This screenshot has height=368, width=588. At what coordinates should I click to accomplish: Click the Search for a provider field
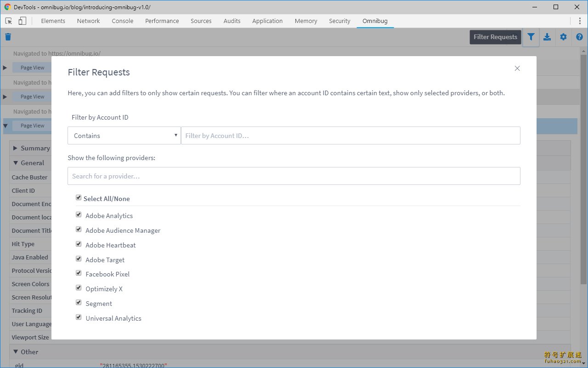(294, 176)
